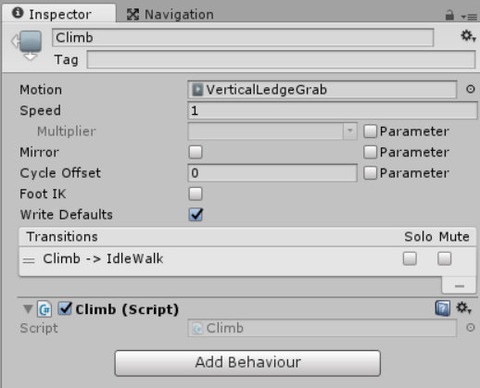Screen dimensions: 480x388
Task: Open the state settings gear at top
Action: click(468, 36)
